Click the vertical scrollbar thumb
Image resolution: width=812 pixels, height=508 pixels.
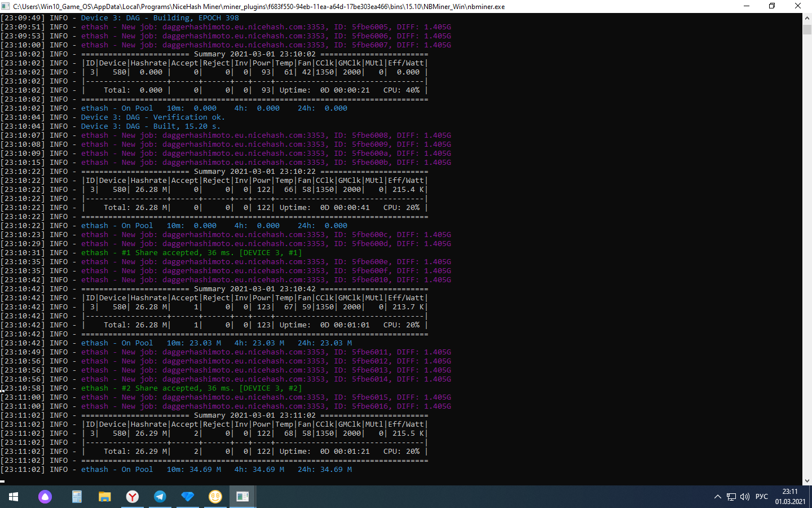807,29
